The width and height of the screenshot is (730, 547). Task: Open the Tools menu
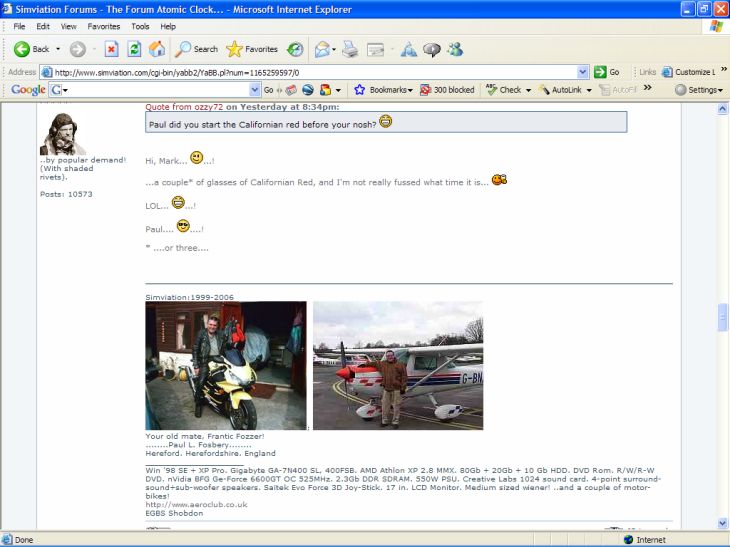click(x=140, y=26)
